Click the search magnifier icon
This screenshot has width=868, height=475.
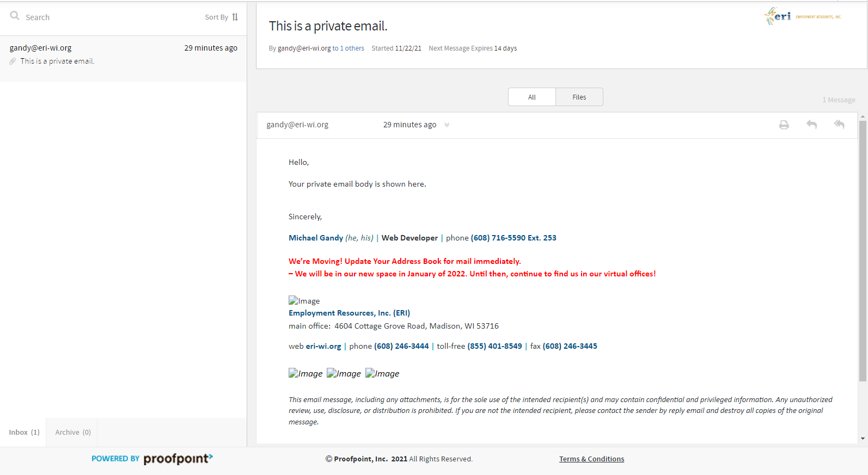click(15, 16)
